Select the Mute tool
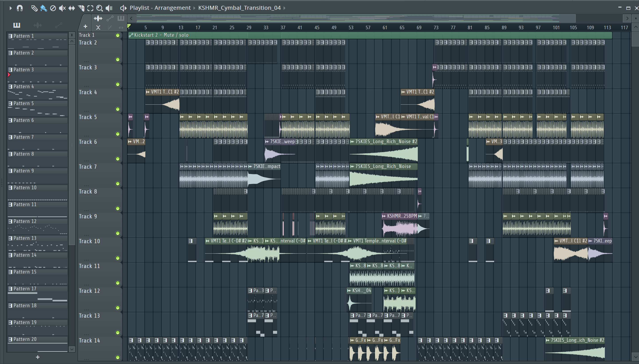Screen dimensions: 639x364 [62, 8]
